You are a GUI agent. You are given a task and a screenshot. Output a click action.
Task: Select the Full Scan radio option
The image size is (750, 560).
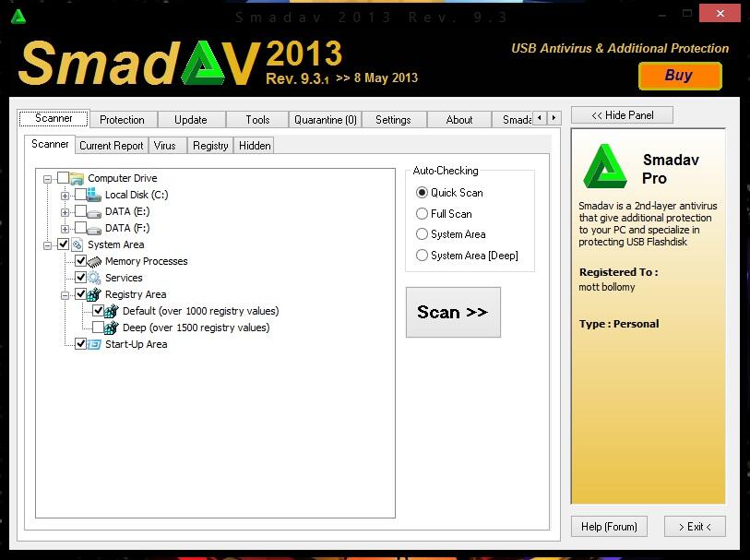(422, 213)
